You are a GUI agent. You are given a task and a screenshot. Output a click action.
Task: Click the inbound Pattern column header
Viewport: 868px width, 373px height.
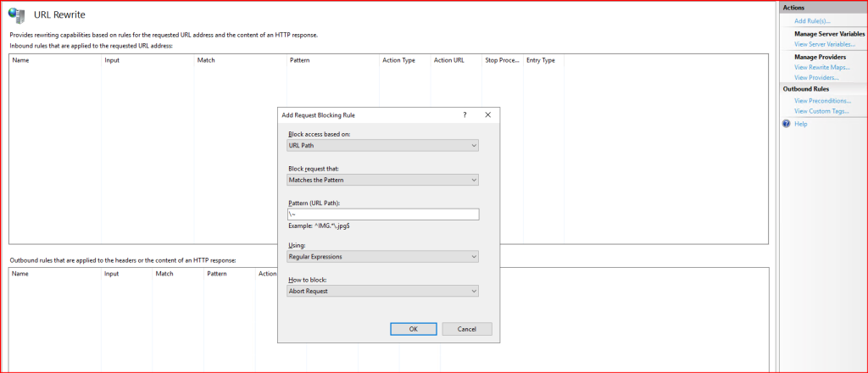[299, 60]
